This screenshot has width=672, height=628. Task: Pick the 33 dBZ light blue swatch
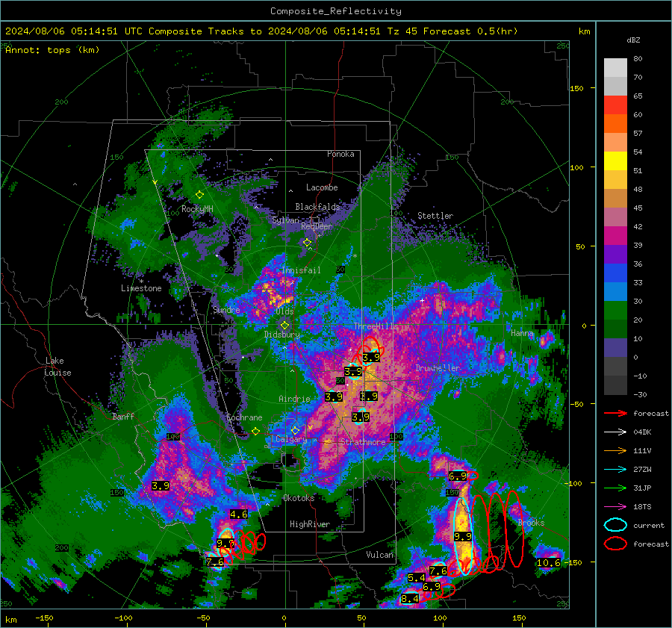(615, 291)
